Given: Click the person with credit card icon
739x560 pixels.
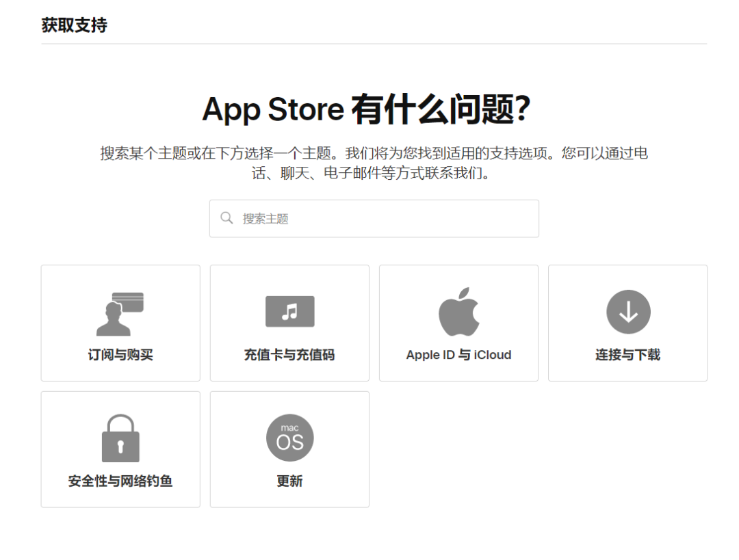Looking at the screenshot, I should 120,314.
